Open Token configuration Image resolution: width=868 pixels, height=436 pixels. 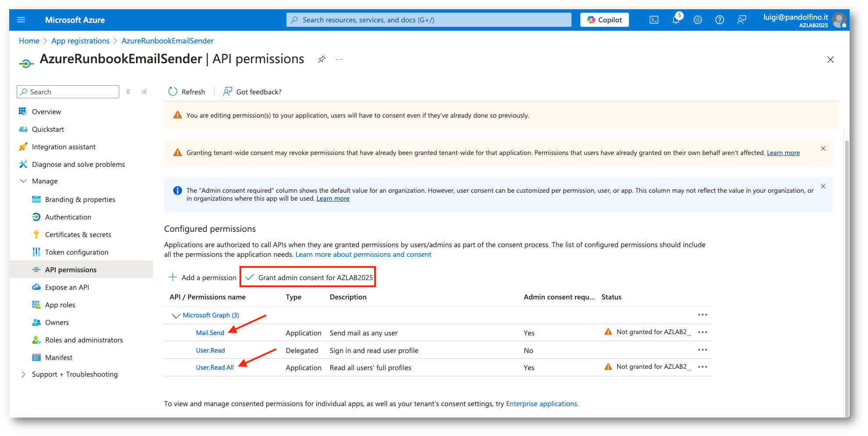(76, 252)
